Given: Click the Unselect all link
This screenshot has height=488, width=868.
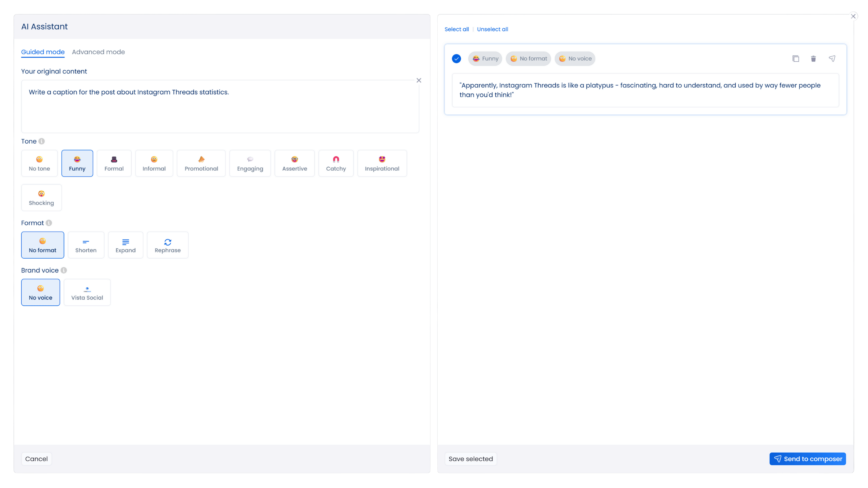Looking at the screenshot, I should tap(492, 29).
